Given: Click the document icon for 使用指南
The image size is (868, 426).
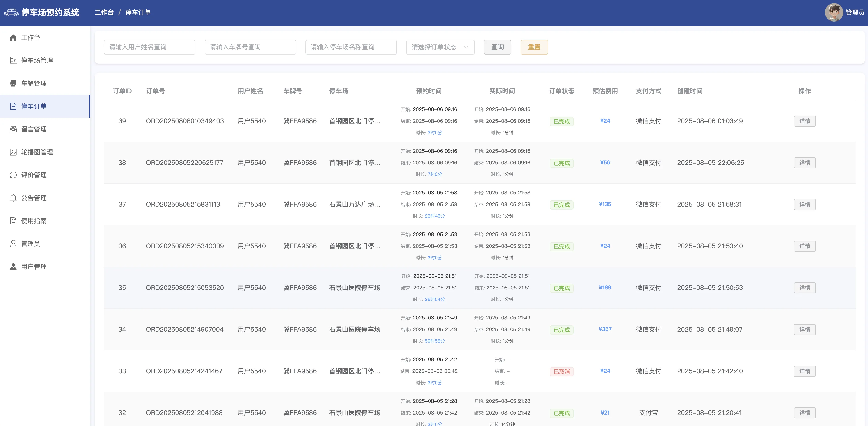Looking at the screenshot, I should pos(13,221).
